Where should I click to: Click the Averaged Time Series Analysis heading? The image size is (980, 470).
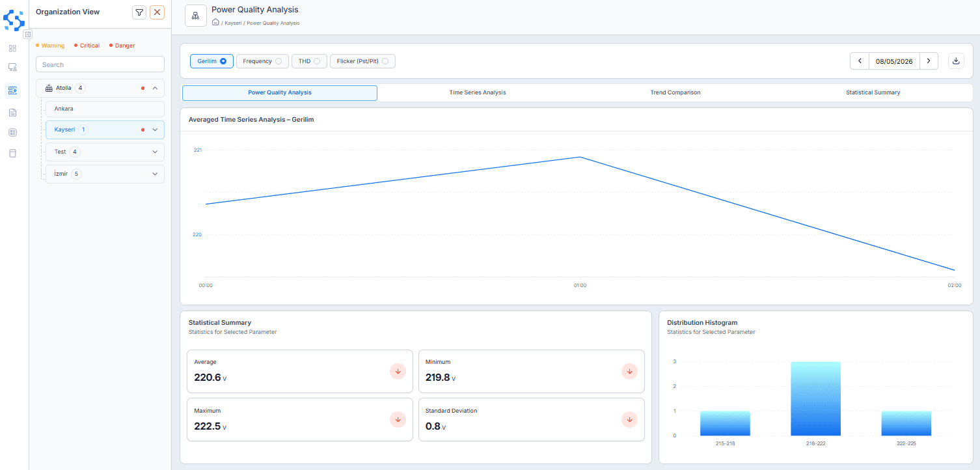coord(251,119)
